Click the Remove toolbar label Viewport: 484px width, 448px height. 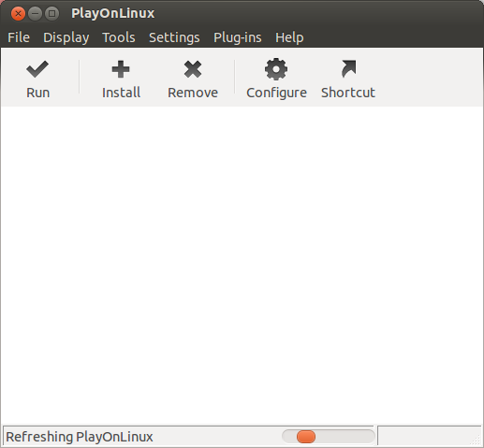[193, 93]
